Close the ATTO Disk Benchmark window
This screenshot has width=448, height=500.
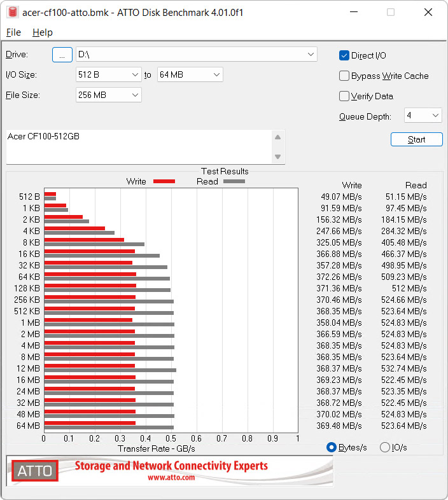pyautogui.click(x=428, y=12)
